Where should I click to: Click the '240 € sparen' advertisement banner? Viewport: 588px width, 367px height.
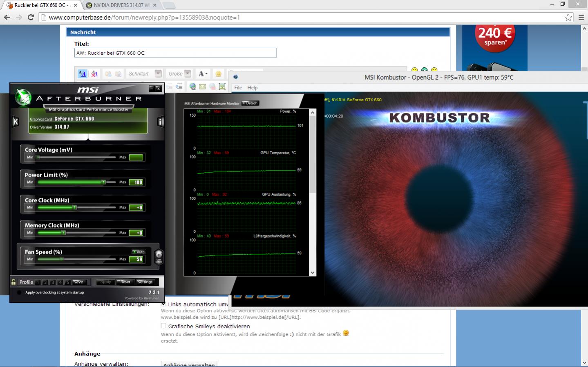pos(495,48)
